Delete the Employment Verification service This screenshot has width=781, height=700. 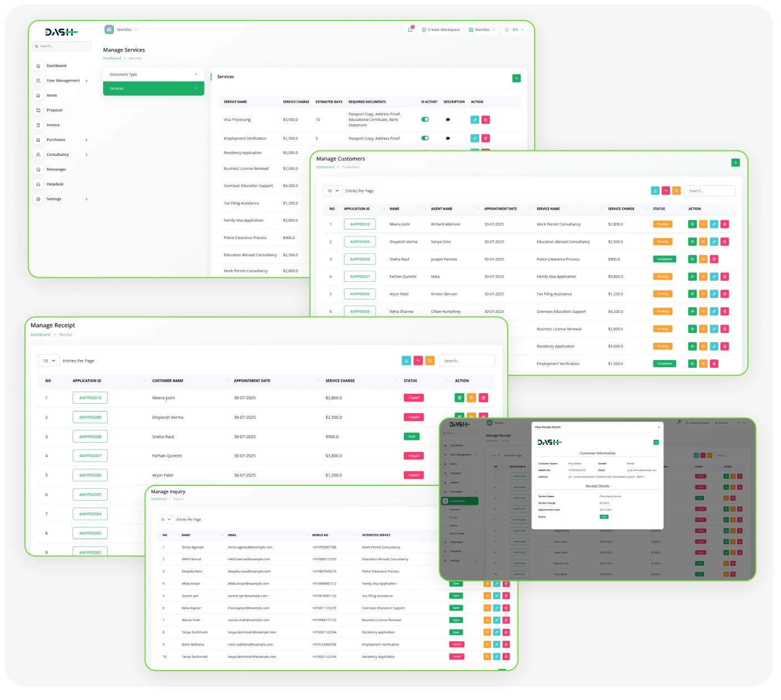coord(485,139)
